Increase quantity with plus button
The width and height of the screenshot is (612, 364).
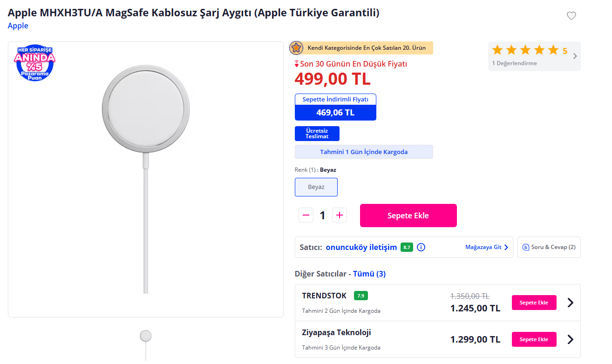(340, 215)
